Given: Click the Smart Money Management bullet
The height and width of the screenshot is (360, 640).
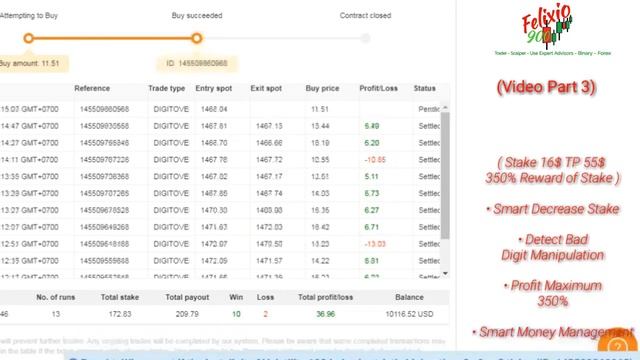Looking at the screenshot, I should (553, 332).
